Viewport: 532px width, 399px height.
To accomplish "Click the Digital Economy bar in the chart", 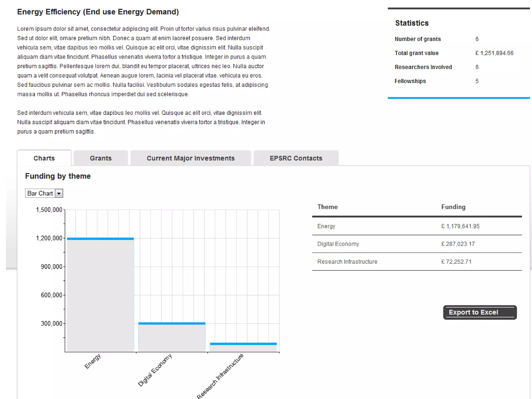I will [x=172, y=337].
